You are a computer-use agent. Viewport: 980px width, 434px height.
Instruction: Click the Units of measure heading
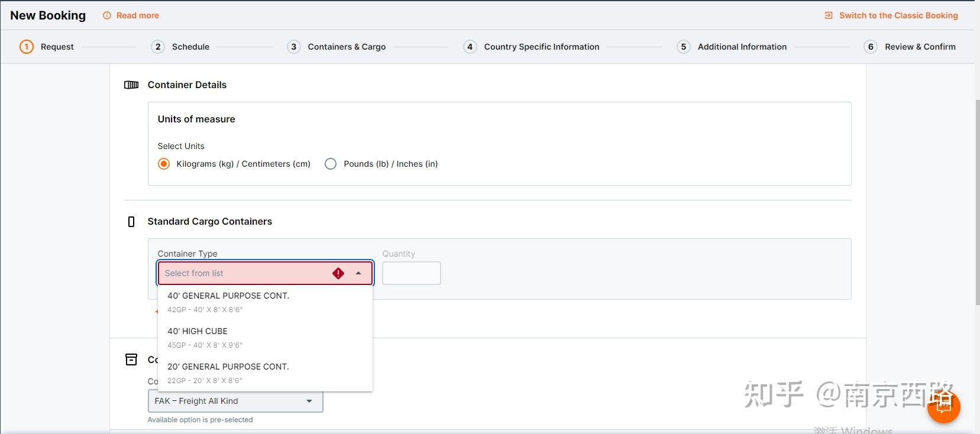pos(196,119)
